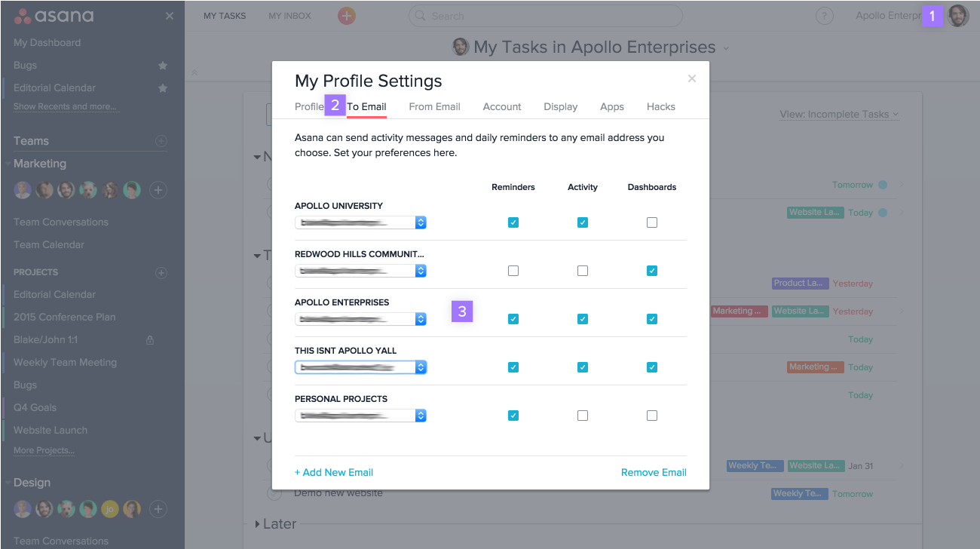
Task: Open email dropdown for Redwood Hills Community
Action: pos(360,271)
